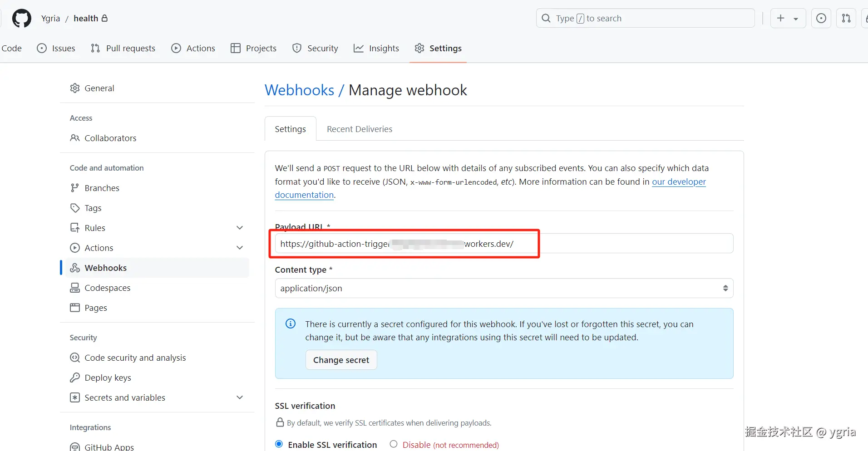Viewport: 868px width, 451px height.
Task: Expand the sidebar Actions section chevron
Action: (x=240, y=248)
